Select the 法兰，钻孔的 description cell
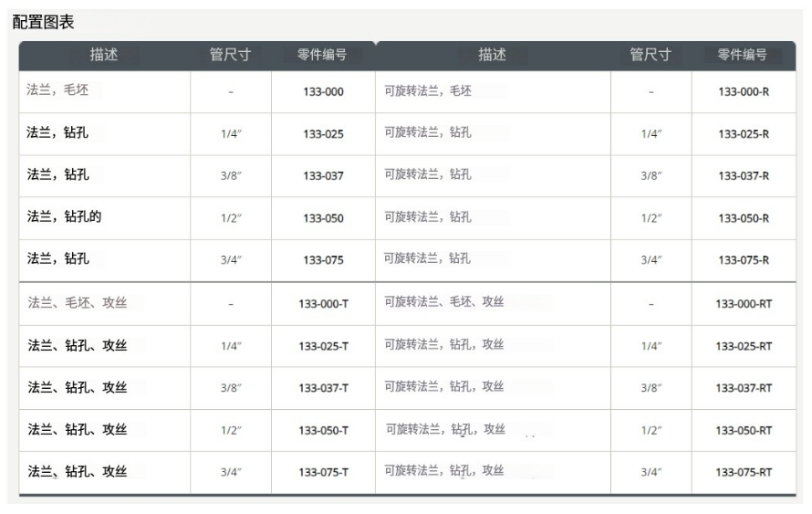 64,216
